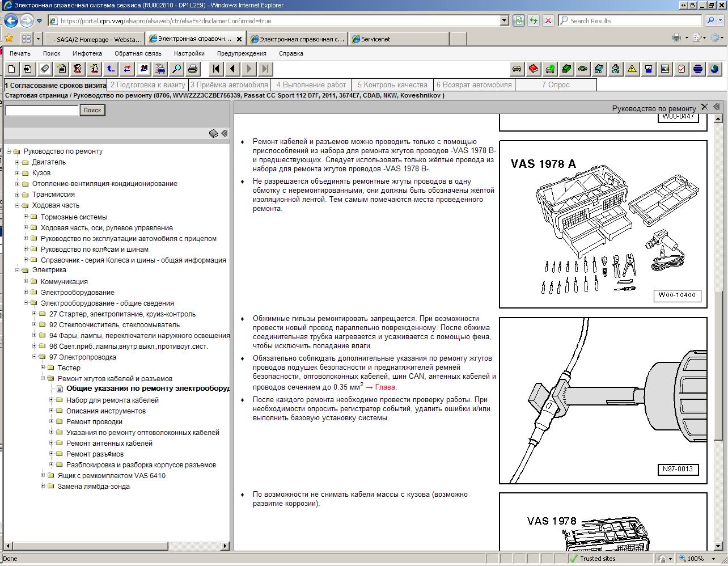The height and width of the screenshot is (566, 728).
Task: Go to previous page arrow icon
Action: tap(232, 69)
